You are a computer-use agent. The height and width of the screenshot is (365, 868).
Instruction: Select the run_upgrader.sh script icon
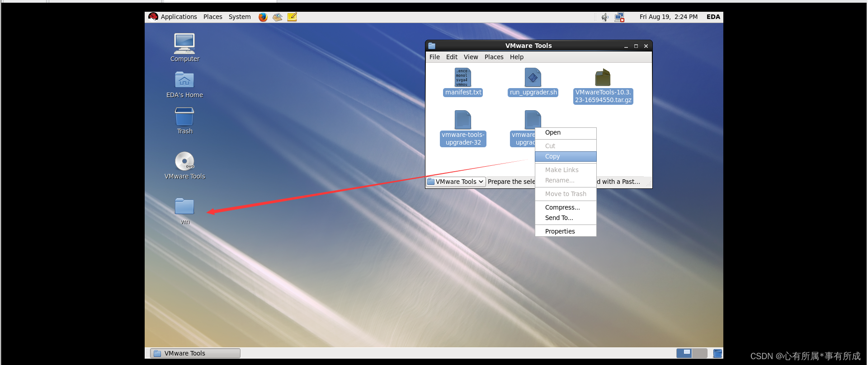pos(533,77)
